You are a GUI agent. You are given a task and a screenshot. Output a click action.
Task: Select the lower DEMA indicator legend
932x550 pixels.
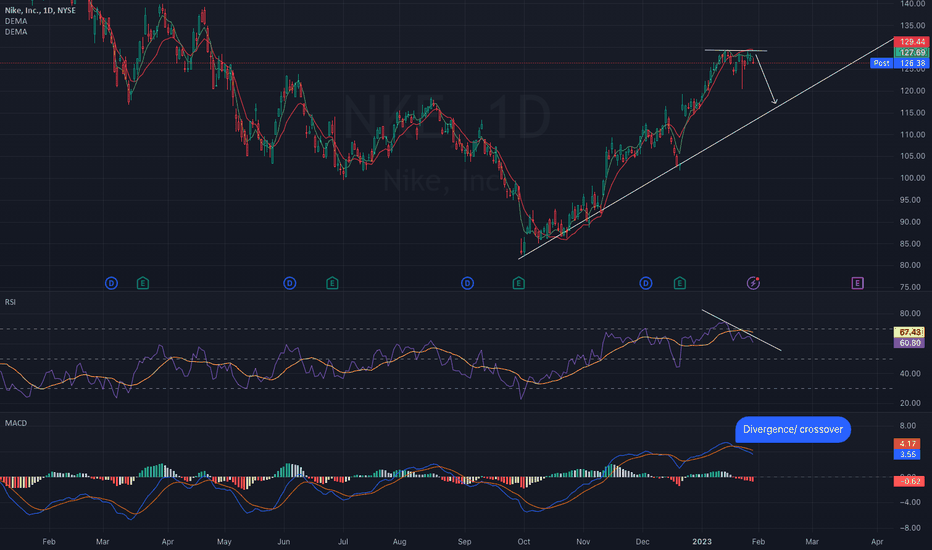(x=16, y=32)
